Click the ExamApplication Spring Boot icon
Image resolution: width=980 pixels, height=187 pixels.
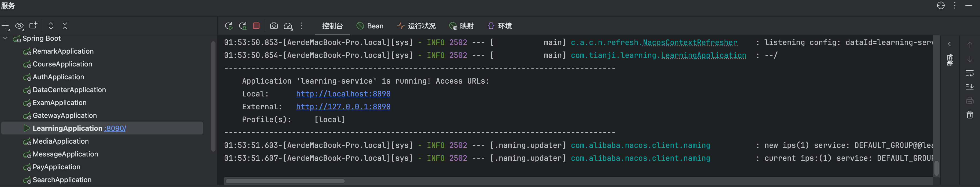point(27,103)
